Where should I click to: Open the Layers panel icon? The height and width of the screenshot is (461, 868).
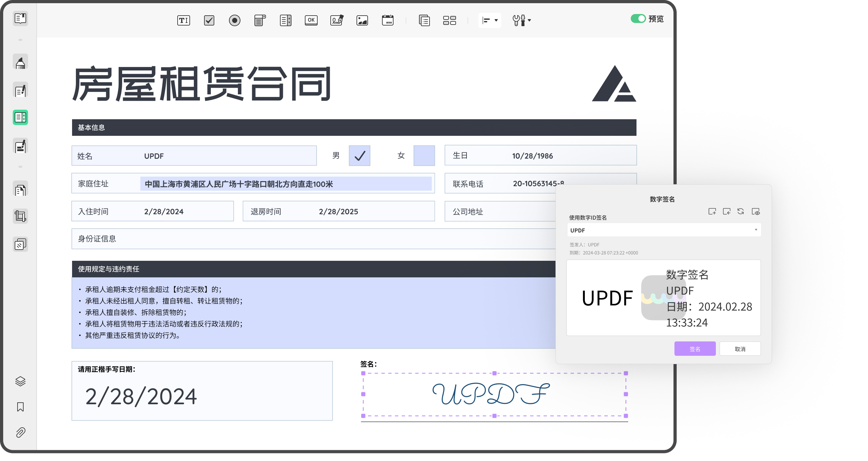(x=20, y=381)
